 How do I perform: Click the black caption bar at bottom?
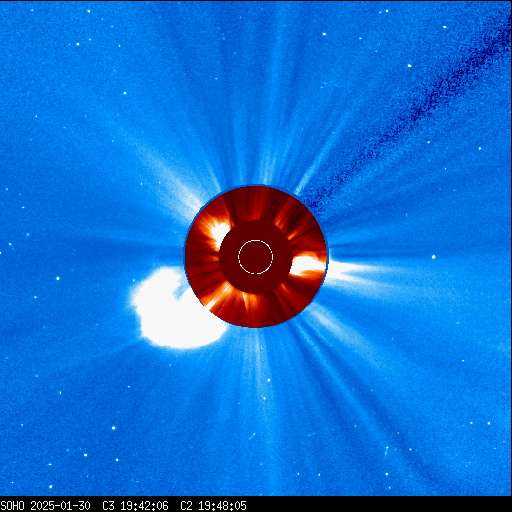click(256, 504)
